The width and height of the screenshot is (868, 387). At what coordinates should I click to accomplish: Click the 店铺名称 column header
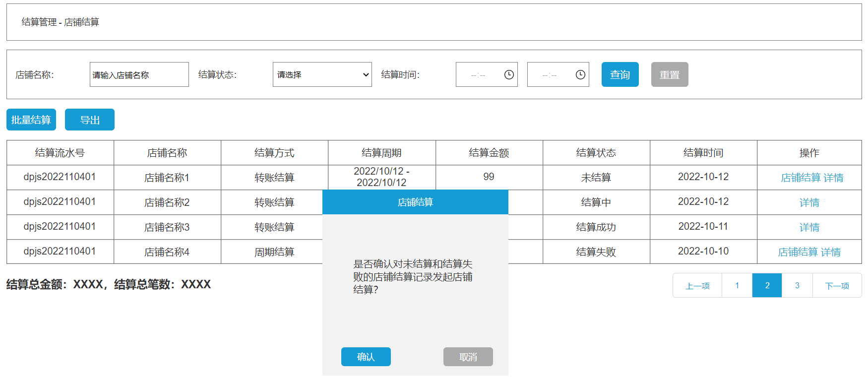(167, 153)
